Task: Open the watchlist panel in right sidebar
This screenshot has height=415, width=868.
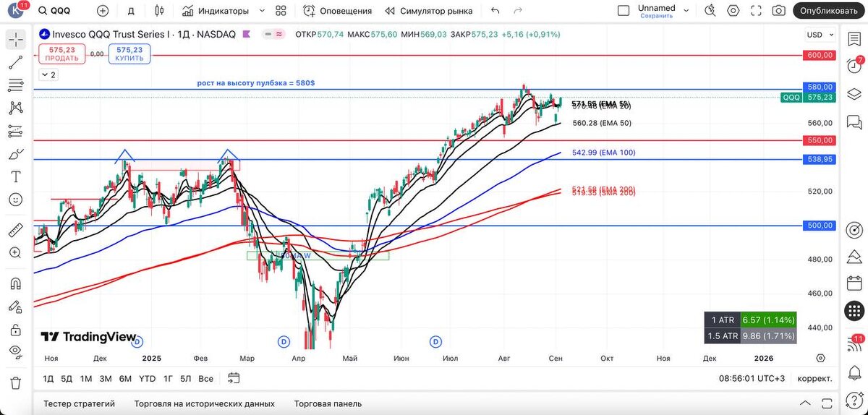Action: pyautogui.click(x=854, y=40)
